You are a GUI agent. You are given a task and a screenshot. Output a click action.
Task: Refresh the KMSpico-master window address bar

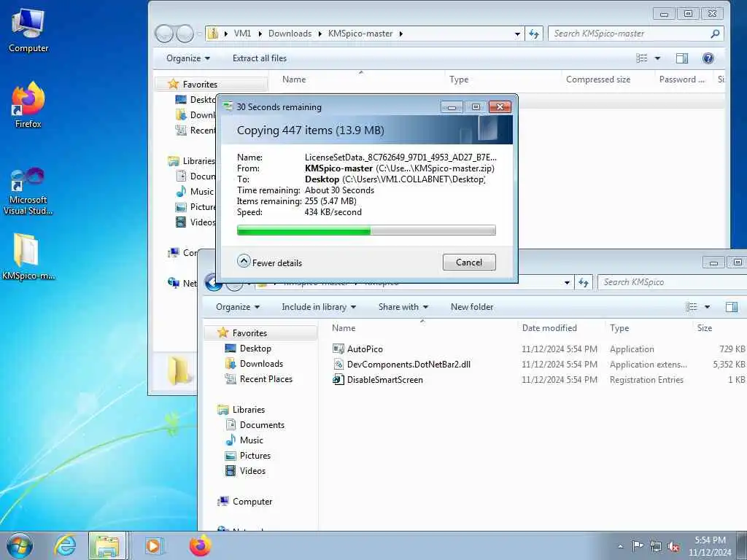tap(533, 34)
